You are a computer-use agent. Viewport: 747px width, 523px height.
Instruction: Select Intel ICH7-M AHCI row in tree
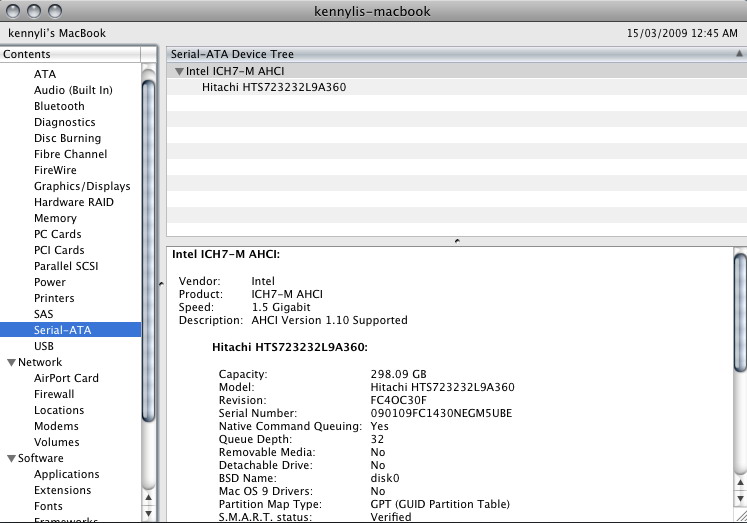coord(456,71)
